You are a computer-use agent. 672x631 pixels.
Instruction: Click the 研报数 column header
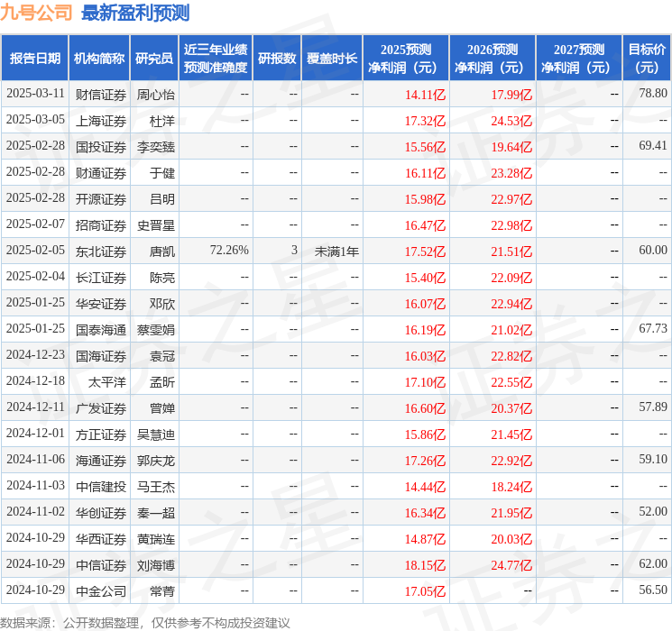[x=277, y=59]
